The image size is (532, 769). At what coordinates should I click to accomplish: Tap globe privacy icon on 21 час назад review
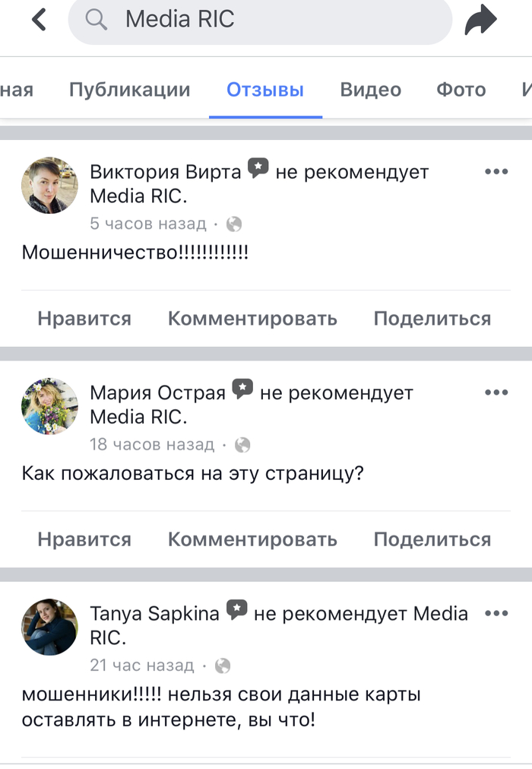pyautogui.click(x=222, y=666)
